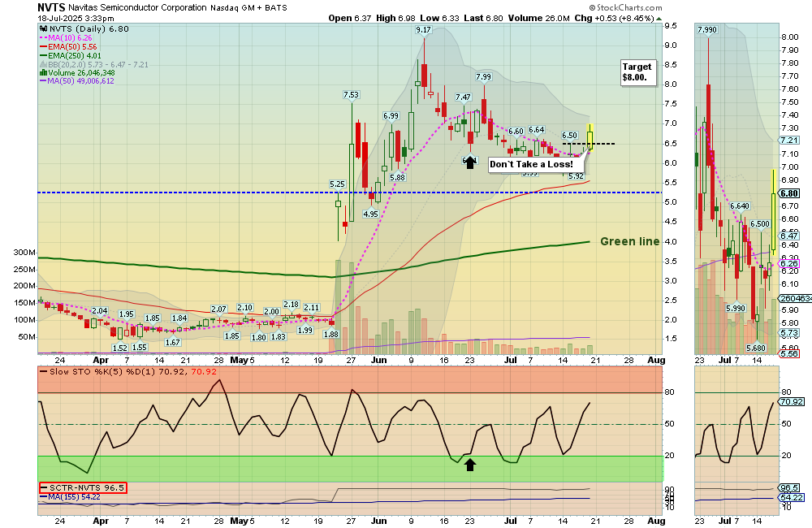The width and height of the screenshot is (812, 528).
Task: Click the 18-Jul-2025 3:33pm timestamp
Action: 76,19
